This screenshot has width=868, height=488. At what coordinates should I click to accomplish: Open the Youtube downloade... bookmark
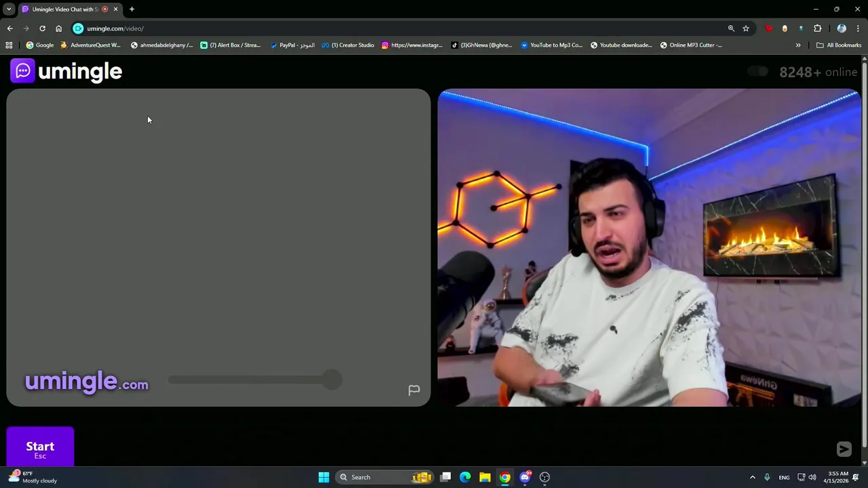click(x=621, y=45)
